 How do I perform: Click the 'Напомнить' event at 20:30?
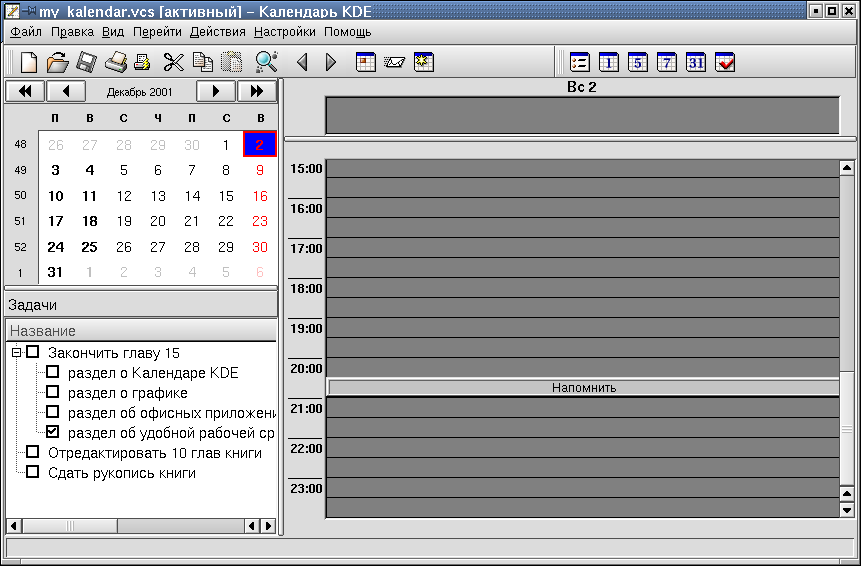584,387
